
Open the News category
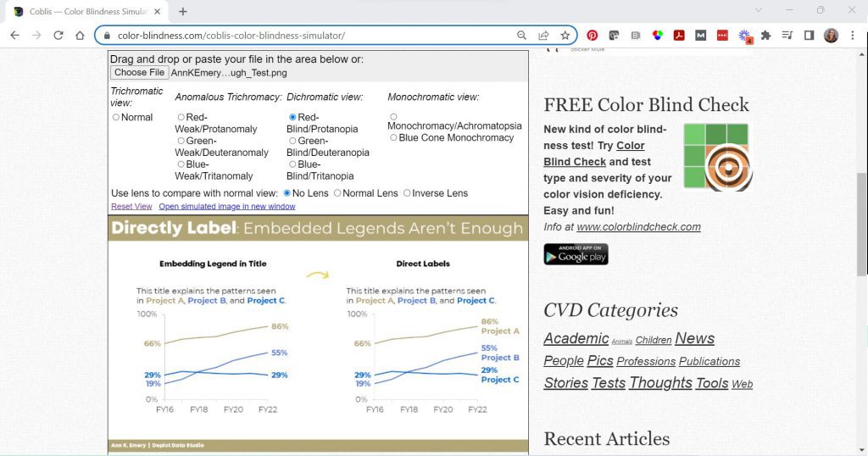pyautogui.click(x=694, y=338)
